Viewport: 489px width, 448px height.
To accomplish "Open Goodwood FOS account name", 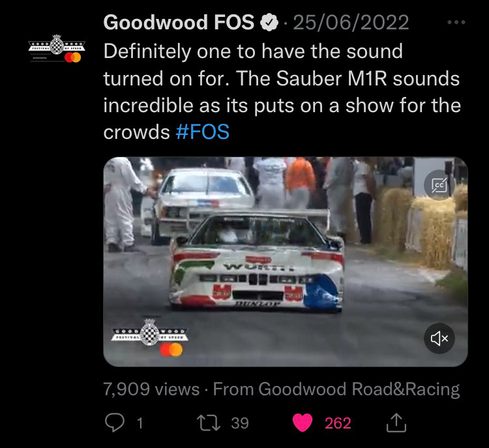I will point(179,22).
